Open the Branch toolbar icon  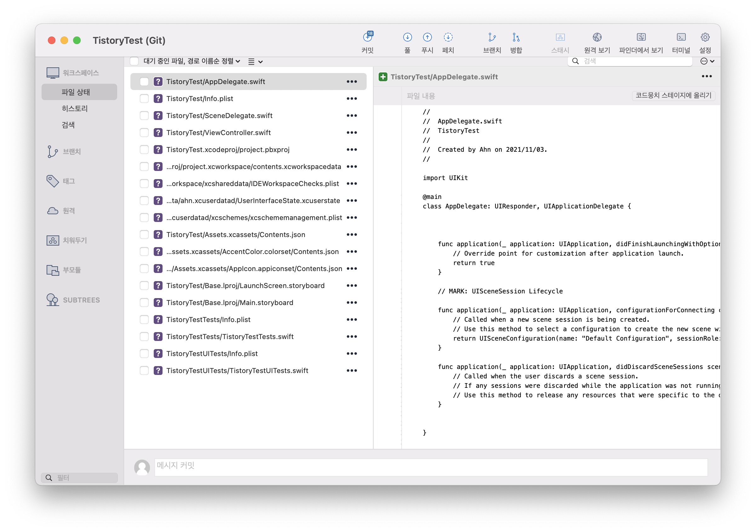pos(492,37)
